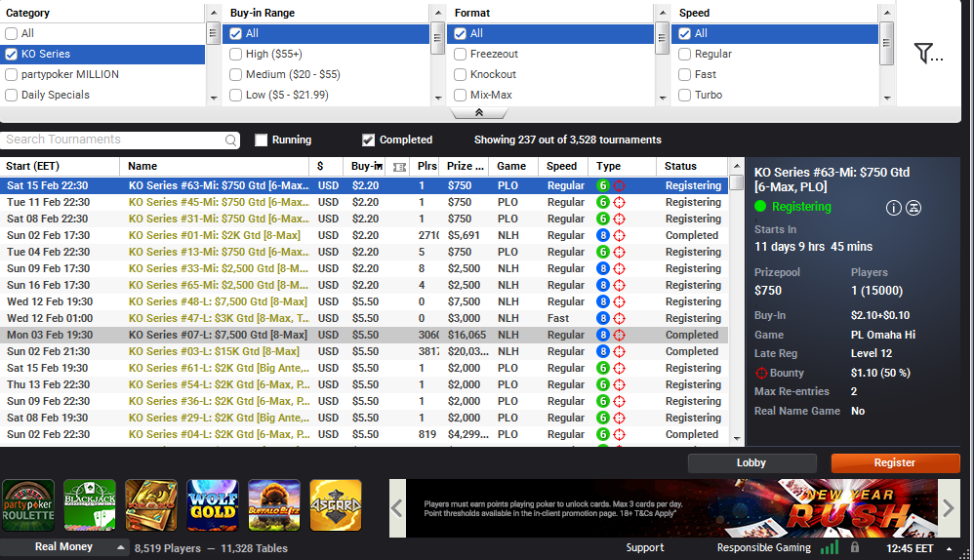Sort by Start (EET) column header
Image resolution: width=974 pixels, height=560 pixels.
pyautogui.click(x=60, y=167)
